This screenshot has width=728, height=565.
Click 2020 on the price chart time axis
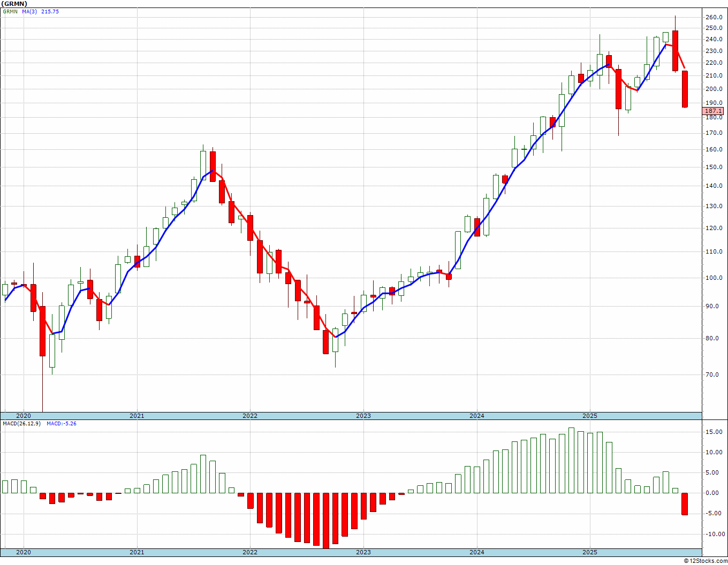[x=24, y=416]
